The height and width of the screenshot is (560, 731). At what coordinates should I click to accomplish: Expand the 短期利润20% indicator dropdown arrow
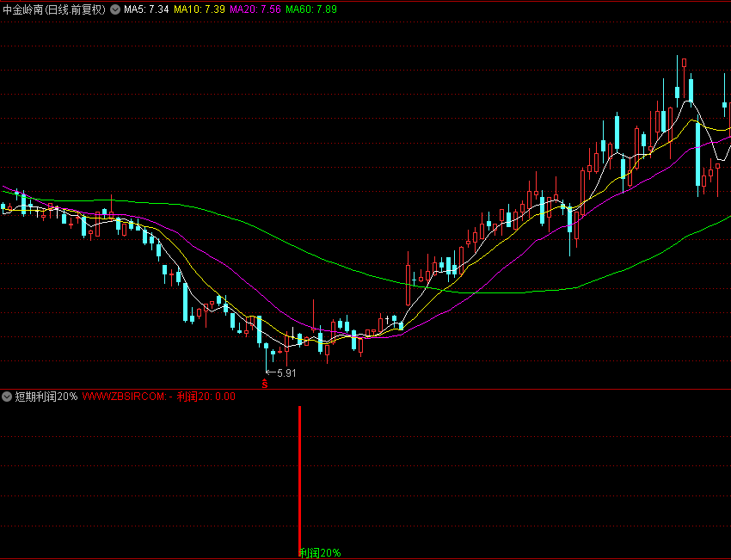(x=8, y=397)
